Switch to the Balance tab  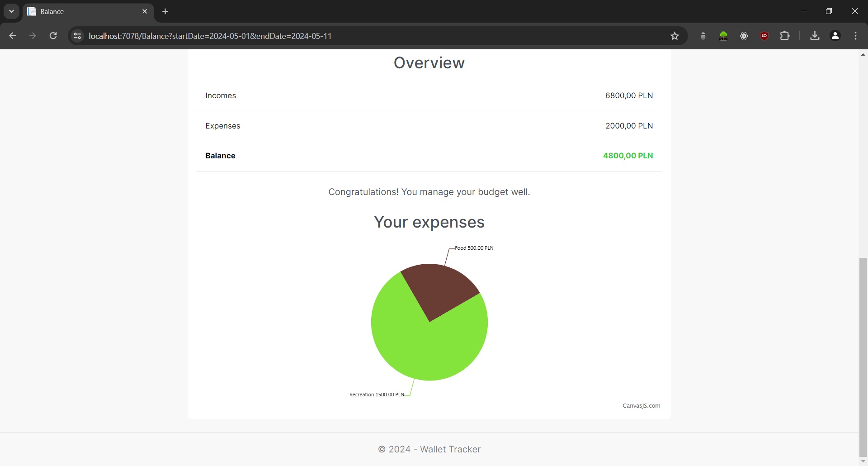pyautogui.click(x=81, y=11)
